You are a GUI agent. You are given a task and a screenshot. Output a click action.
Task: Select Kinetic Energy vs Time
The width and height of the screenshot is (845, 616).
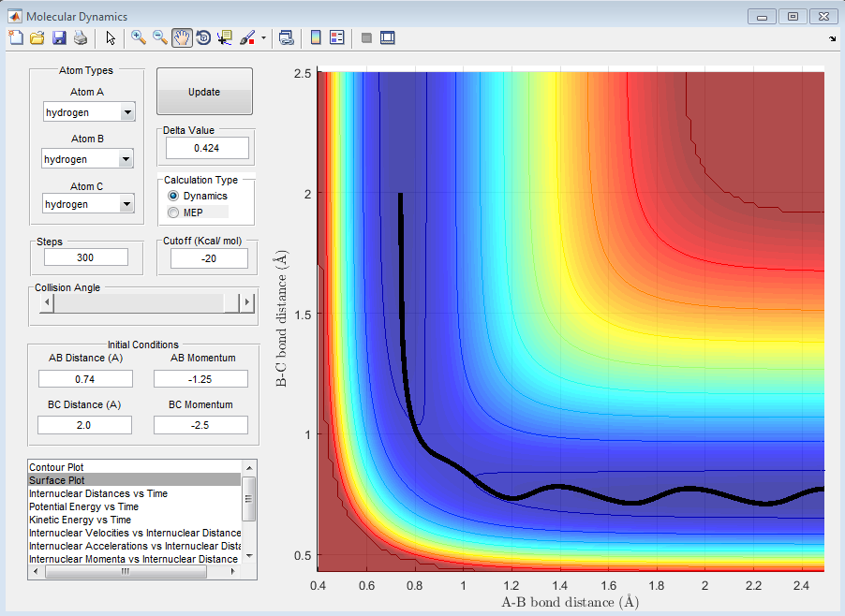(x=134, y=520)
